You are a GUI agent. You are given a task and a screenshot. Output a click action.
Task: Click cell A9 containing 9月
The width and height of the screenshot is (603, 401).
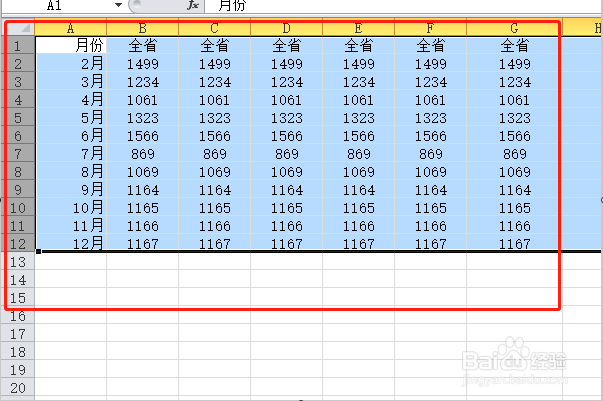(71, 190)
